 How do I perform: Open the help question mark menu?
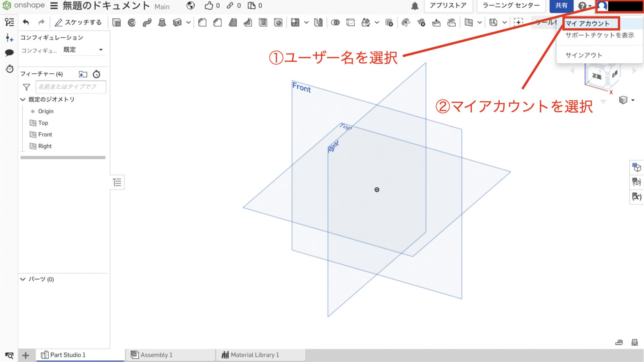(583, 6)
